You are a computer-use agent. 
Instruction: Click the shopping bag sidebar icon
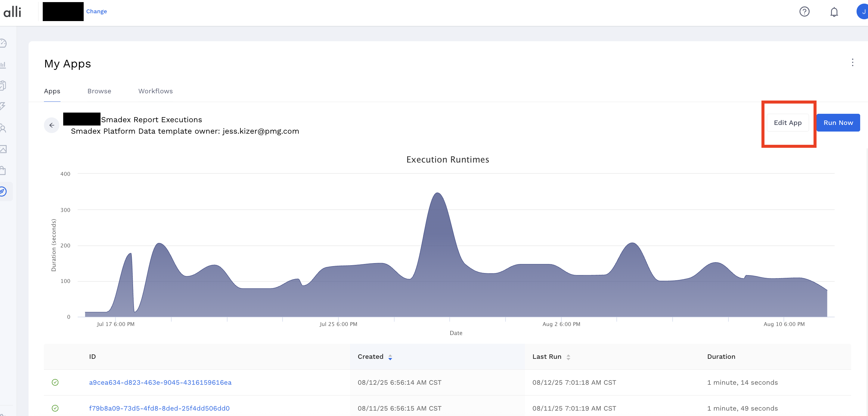click(x=3, y=171)
